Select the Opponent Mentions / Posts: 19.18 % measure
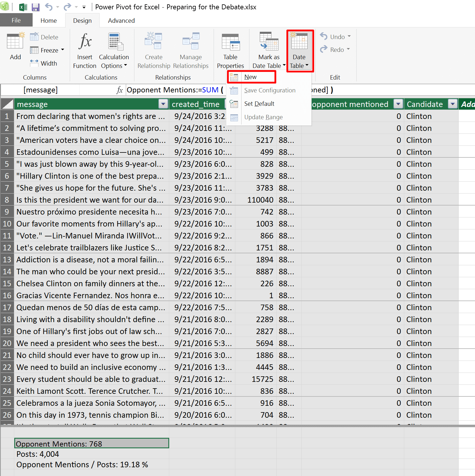The height and width of the screenshot is (476, 475). click(91, 464)
